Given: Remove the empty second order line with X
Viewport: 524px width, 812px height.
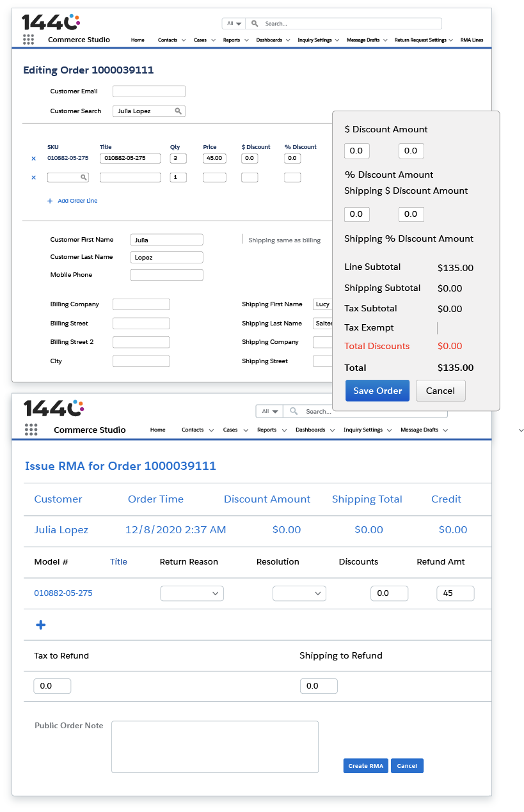Looking at the screenshot, I should 34,178.
